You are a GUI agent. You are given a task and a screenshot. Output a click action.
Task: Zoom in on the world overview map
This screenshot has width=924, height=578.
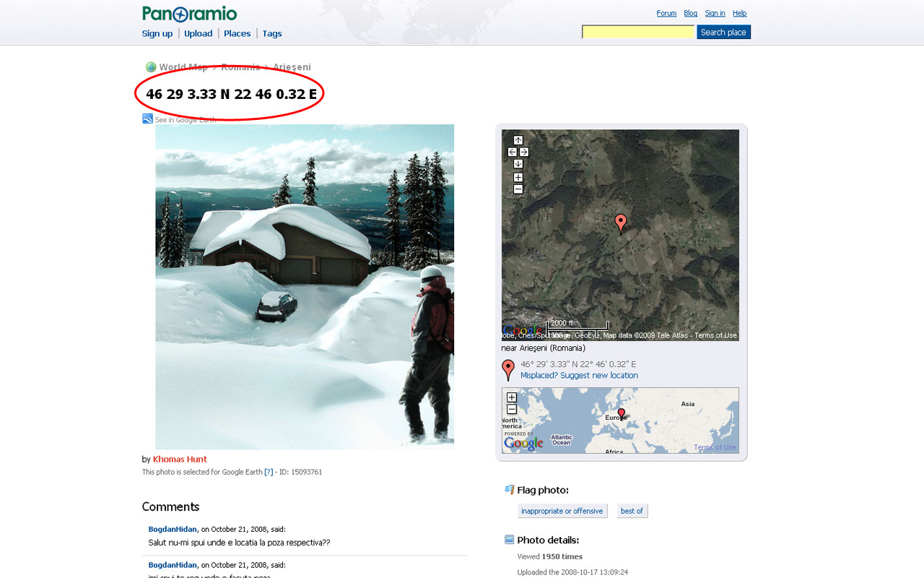(512, 397)
